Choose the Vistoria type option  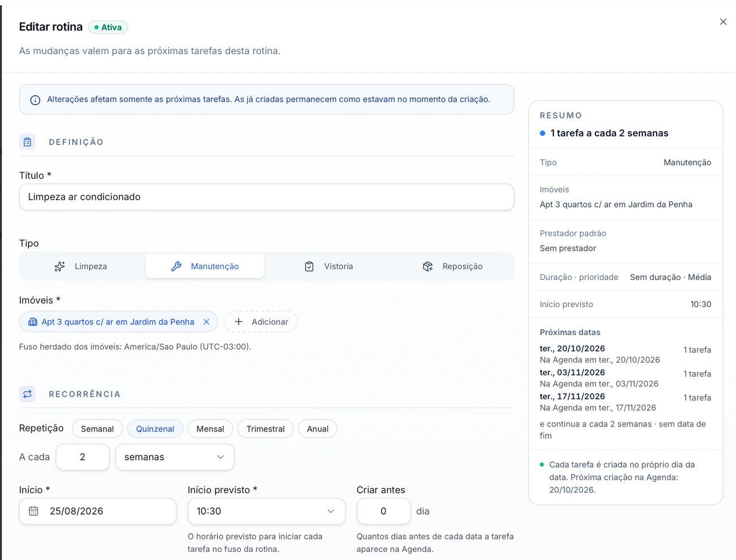tap(328, 266)
